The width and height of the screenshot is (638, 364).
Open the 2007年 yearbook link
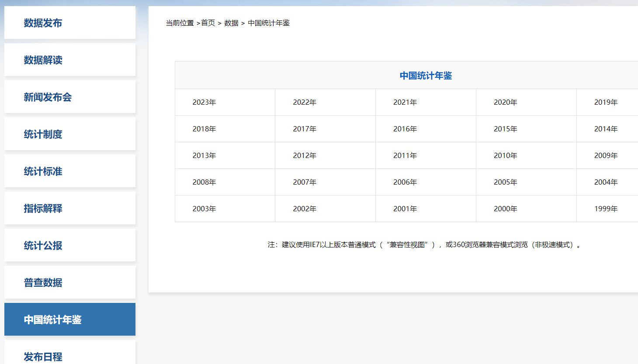305,182
